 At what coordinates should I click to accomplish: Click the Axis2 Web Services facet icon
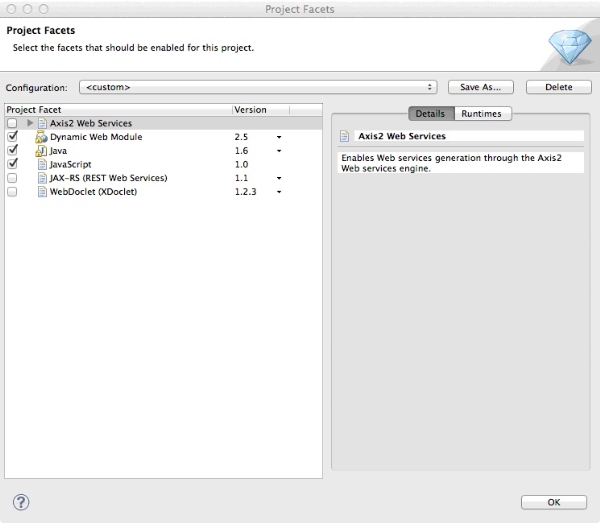43,123
